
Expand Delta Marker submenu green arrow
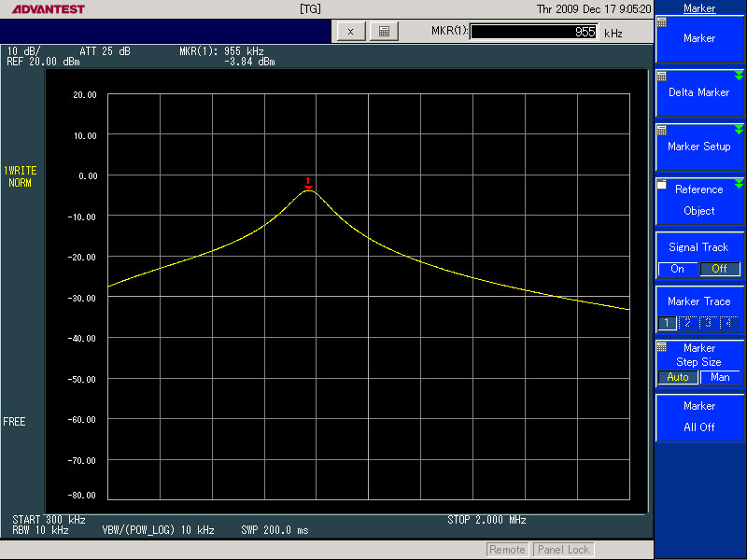point(739,77)
